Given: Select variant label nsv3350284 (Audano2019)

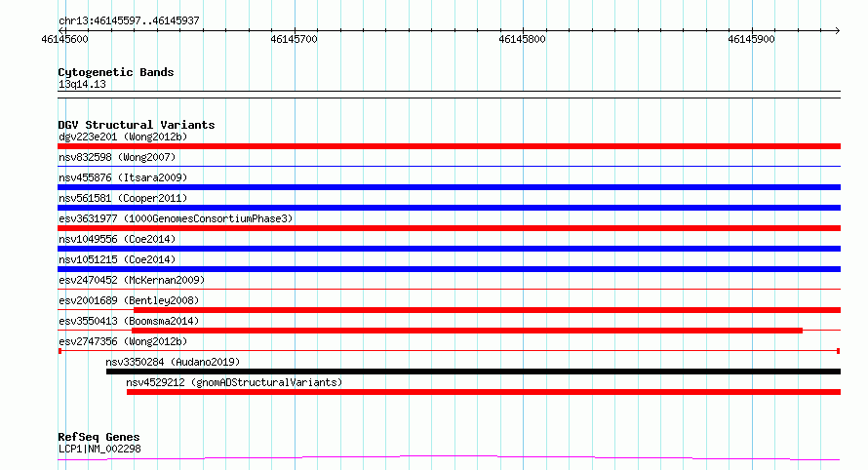Looking at the screenshot, I should pyautogui.click(x=173, y=362).
